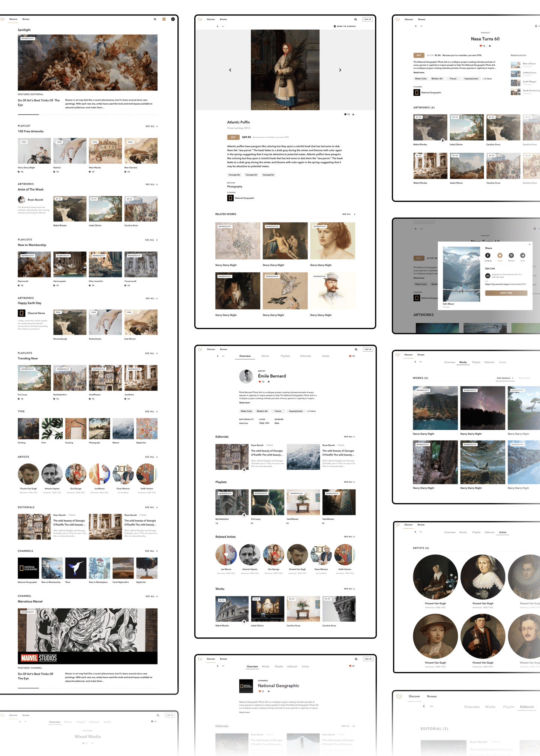Expand See All for Artist of The Week

click(151, 185)
